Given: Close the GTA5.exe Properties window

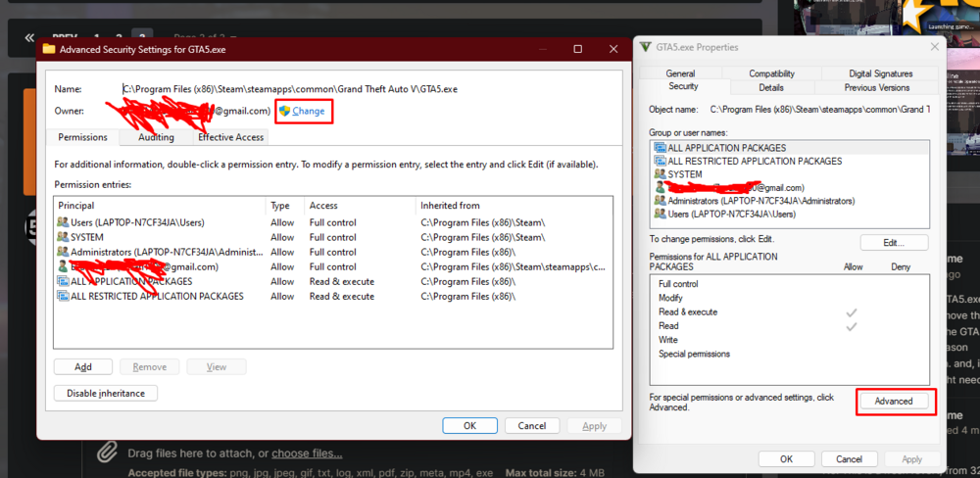Looking at the screenshot, I should [x=934, y=47].
